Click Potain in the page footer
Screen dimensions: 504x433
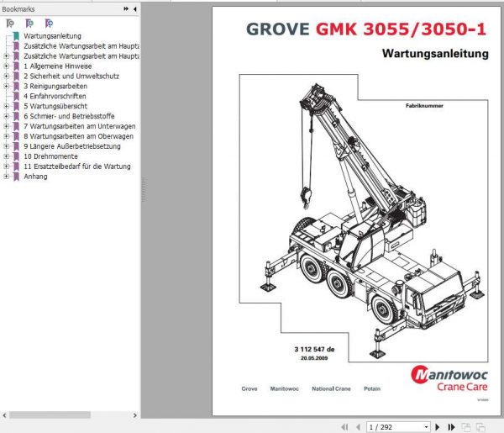[372, 388]
